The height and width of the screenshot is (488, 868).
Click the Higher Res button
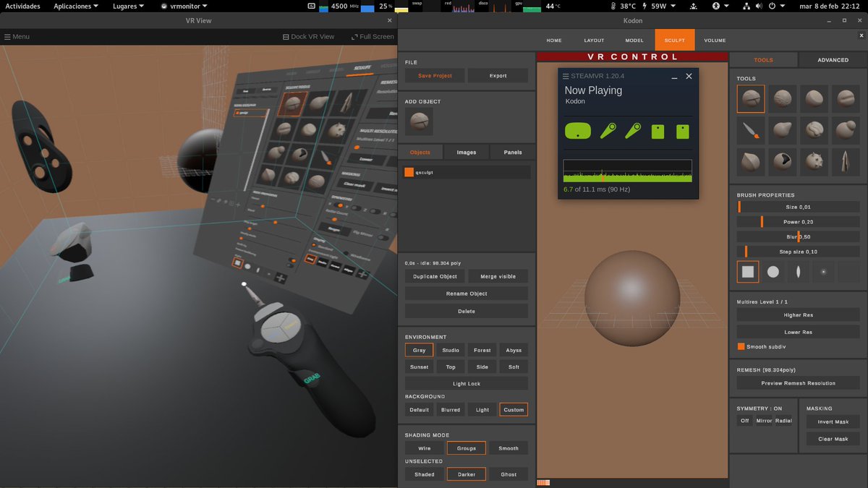click(x=798, y=315)
